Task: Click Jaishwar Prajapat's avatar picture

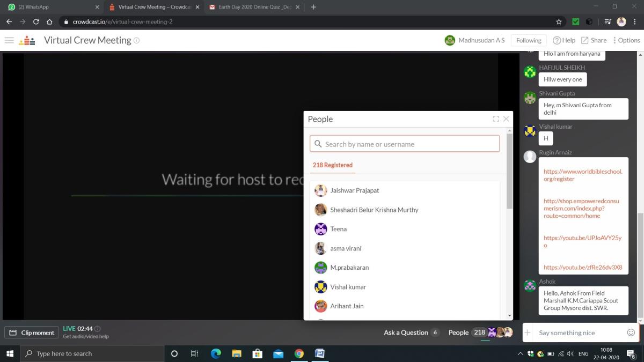Action: coord(320,190)
